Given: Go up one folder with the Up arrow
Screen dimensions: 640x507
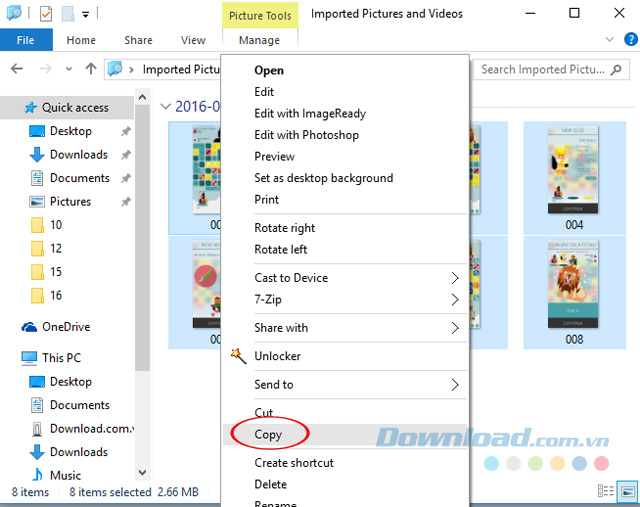Looking at the screenshot, I should click(x=90, y=69).
